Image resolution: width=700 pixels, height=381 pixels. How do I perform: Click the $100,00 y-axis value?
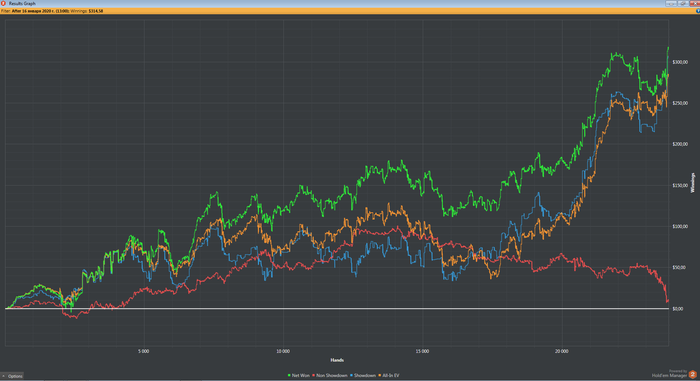click(x=680, y=226)
